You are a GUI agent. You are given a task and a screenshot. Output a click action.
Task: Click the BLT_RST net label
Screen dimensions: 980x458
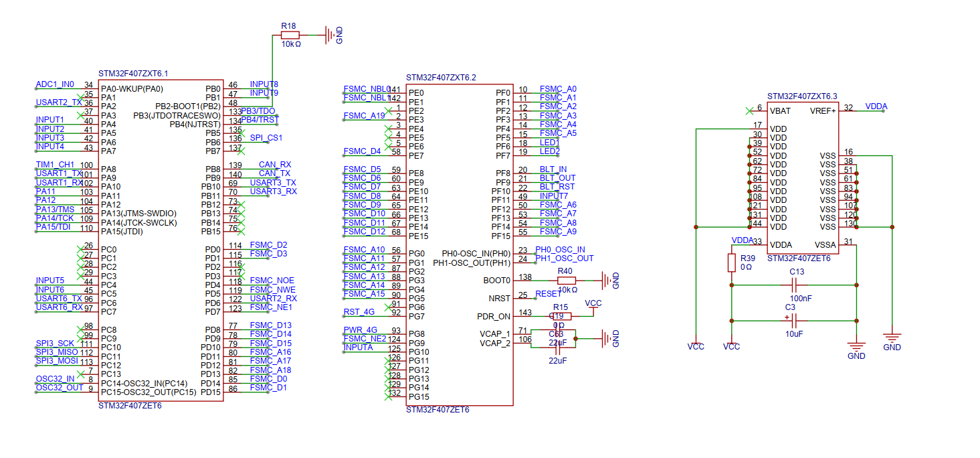(557, 187)
